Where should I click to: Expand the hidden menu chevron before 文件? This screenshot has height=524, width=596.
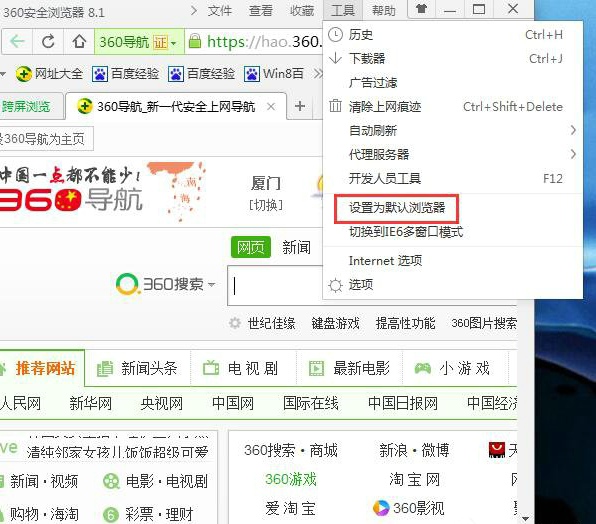pyautogui.click(x=194, y=10)
